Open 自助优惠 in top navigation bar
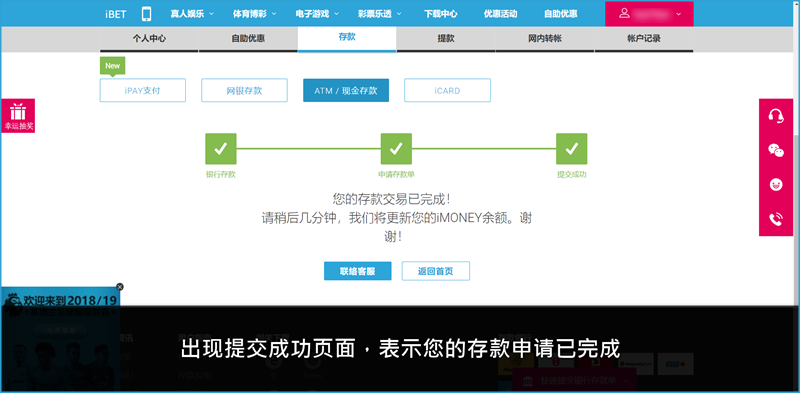800x393 pixels. (x=561, y=14)
